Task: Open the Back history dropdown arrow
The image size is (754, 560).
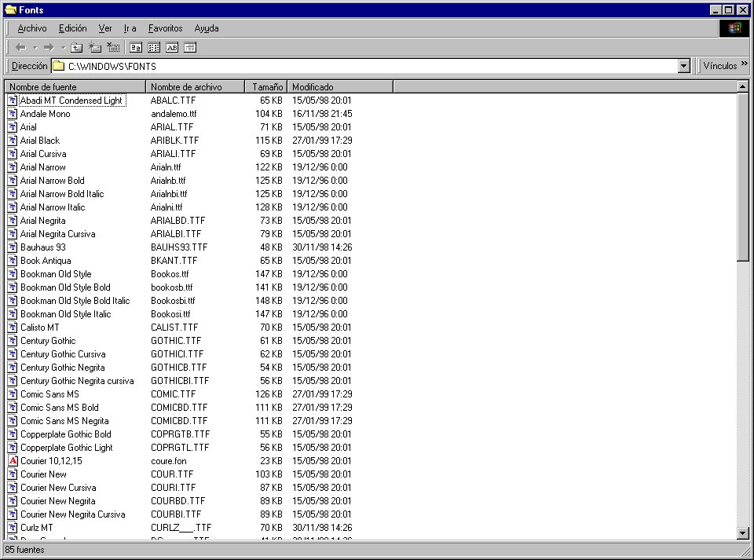Action: tap(35, 47)
